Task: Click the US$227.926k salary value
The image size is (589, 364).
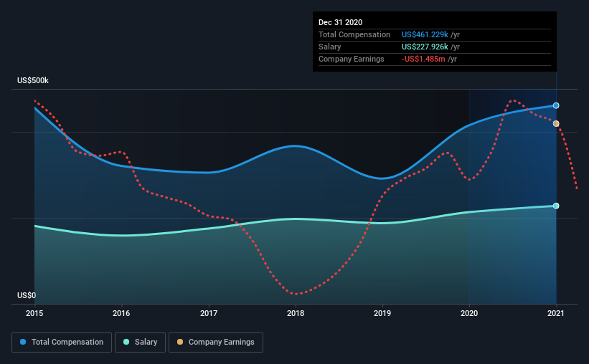Action: click(425, 47)
